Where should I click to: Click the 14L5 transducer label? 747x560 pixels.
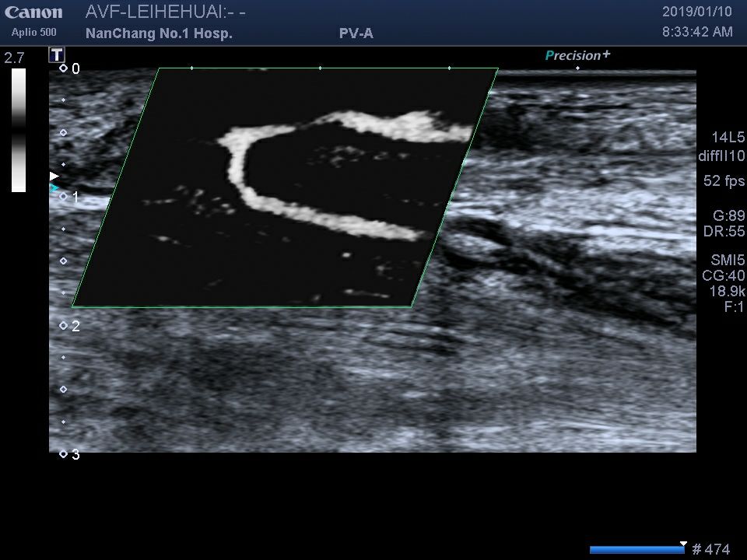727,138
